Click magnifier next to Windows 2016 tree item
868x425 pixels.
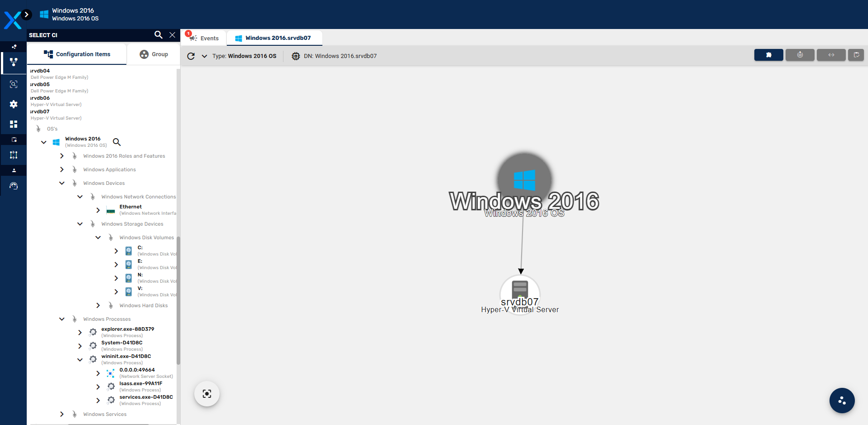coord(117,142)
